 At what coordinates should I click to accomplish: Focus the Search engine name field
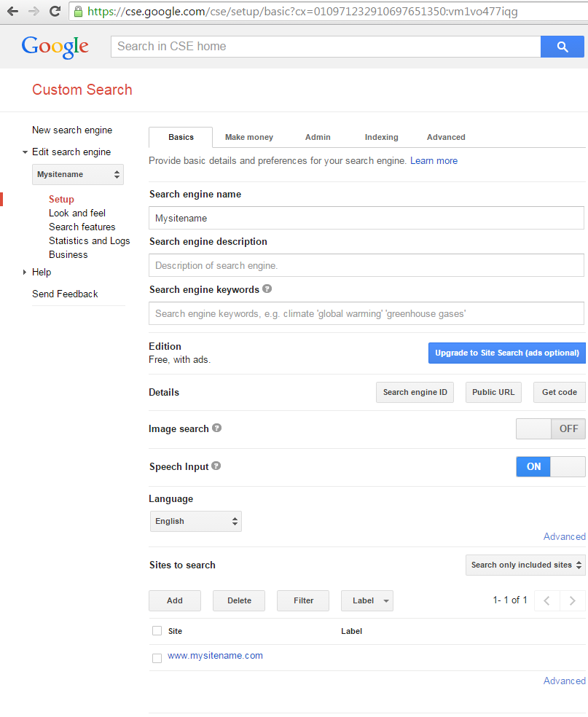[366, 218]
